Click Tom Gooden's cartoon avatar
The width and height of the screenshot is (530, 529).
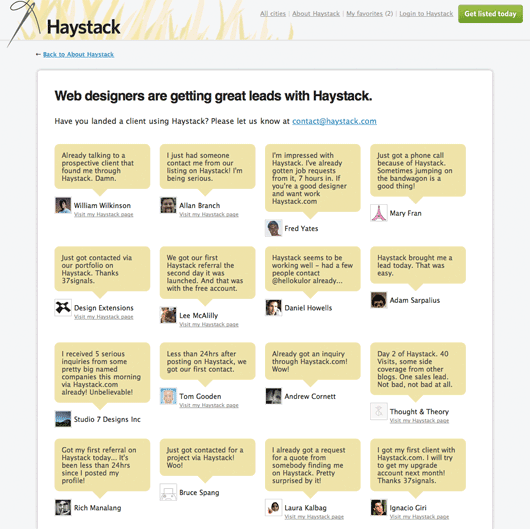coord(168,396)
